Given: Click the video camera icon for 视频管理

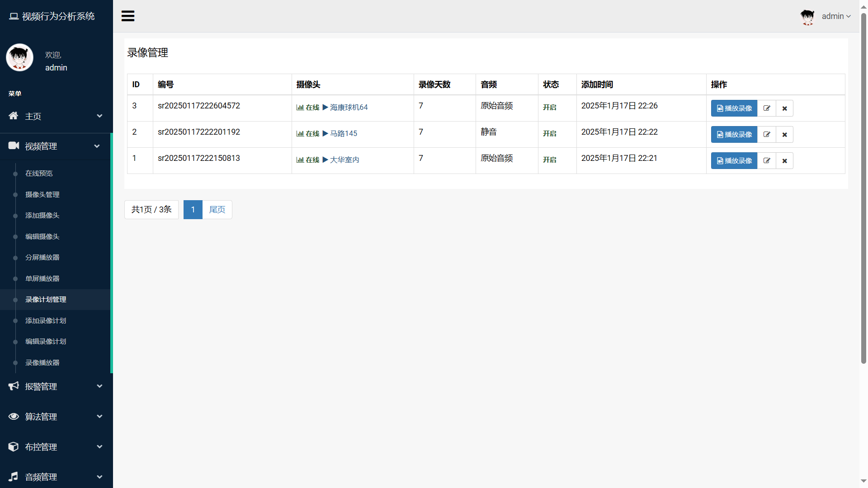Looking at the screenshot, I should coord(14,145).
